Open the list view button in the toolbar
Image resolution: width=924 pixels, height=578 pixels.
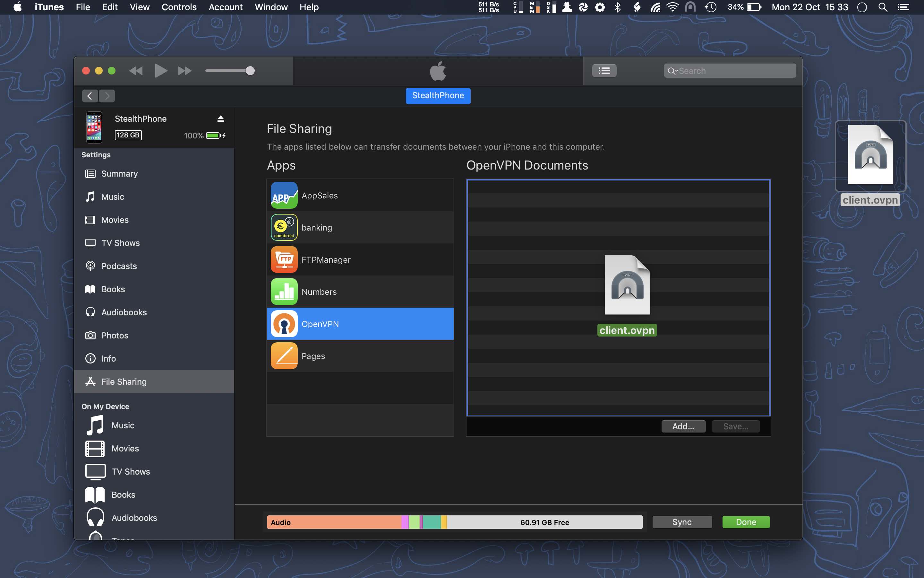[x=604, y=71]
